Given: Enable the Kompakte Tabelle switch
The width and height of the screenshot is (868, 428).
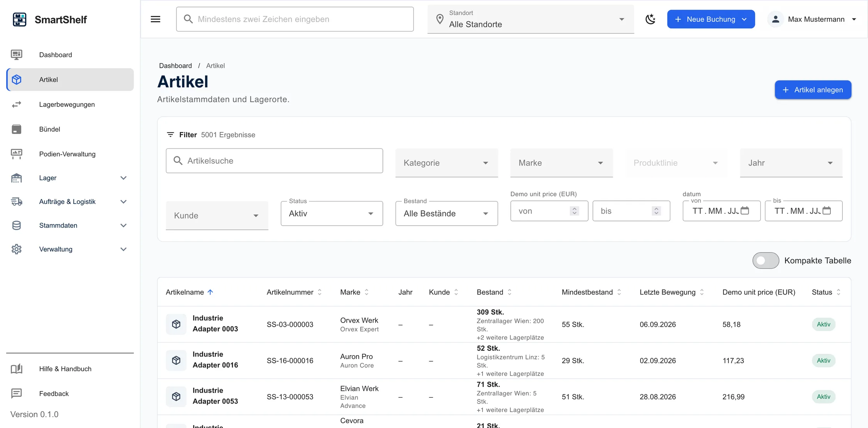Looking at the screenshot, I should [x=766, y=261].
